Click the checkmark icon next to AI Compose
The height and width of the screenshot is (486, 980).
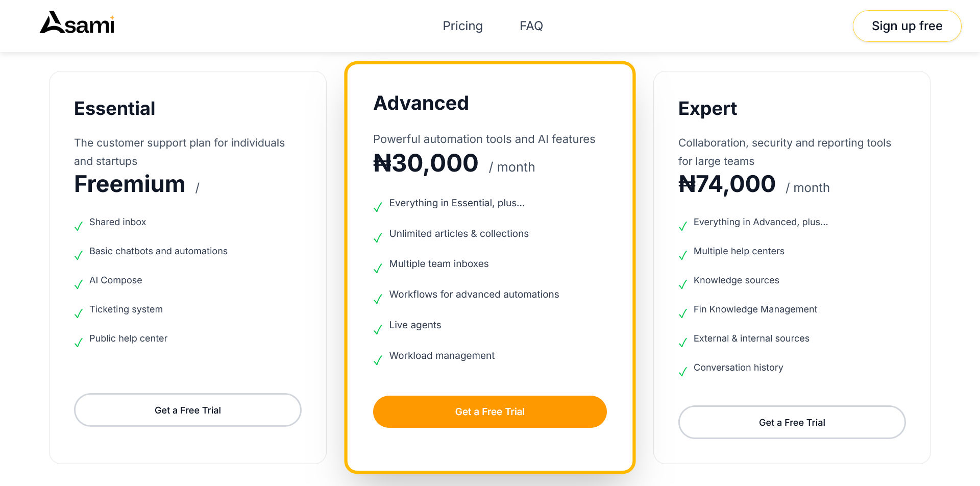coord(79,284)
